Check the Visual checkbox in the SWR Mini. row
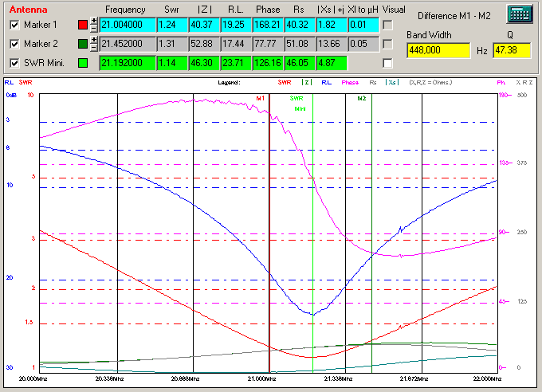 (x=387, y=63)
